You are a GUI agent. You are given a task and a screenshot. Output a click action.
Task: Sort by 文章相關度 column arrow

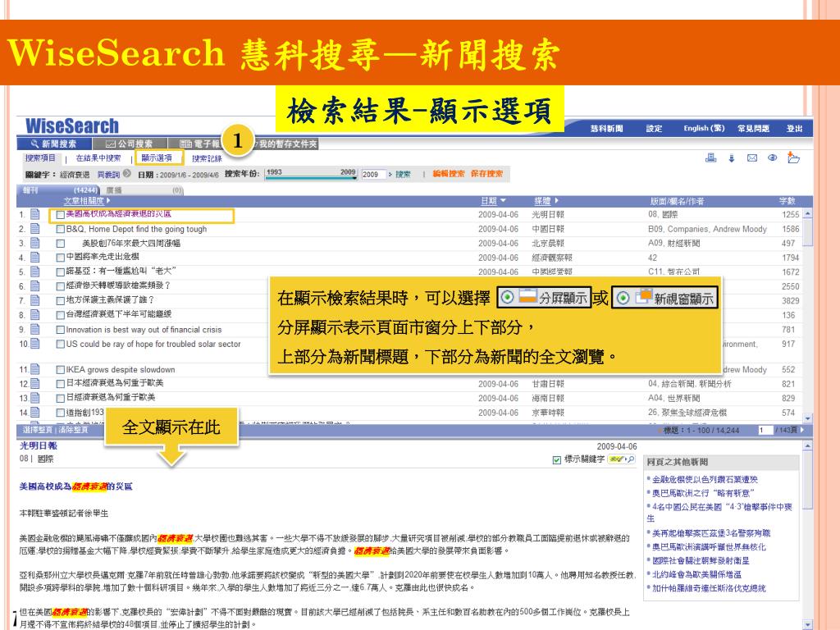click(108, 201)
